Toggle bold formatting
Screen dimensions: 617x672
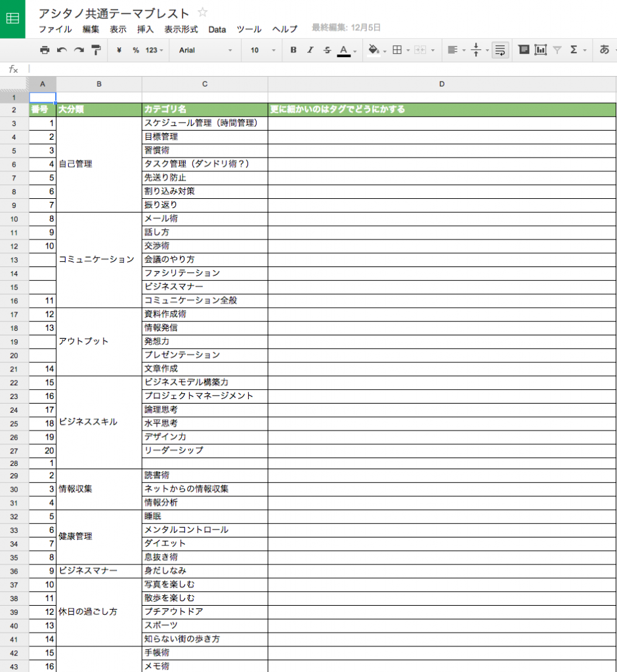(x=293, y=50)
